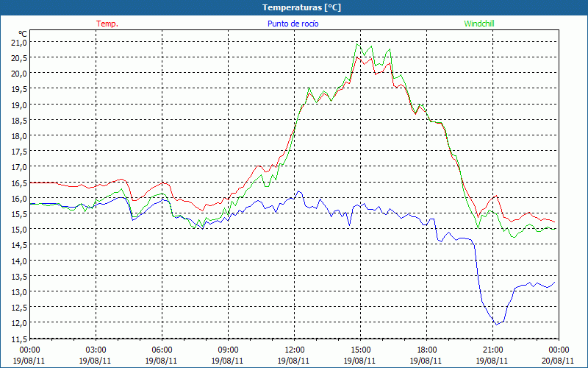This screenshot has width=588, height=368.
Task: Click the 20,5 y-axis value
Action: (20, 58)
